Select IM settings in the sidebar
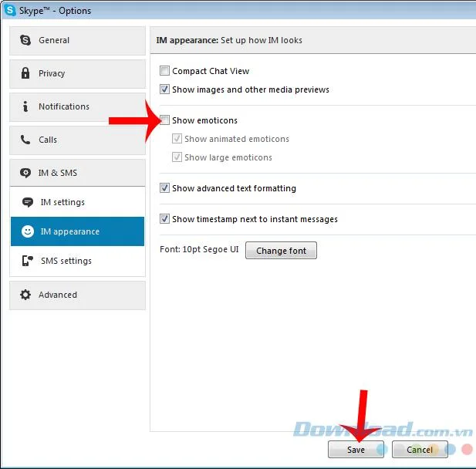 (x=77, y=202)
